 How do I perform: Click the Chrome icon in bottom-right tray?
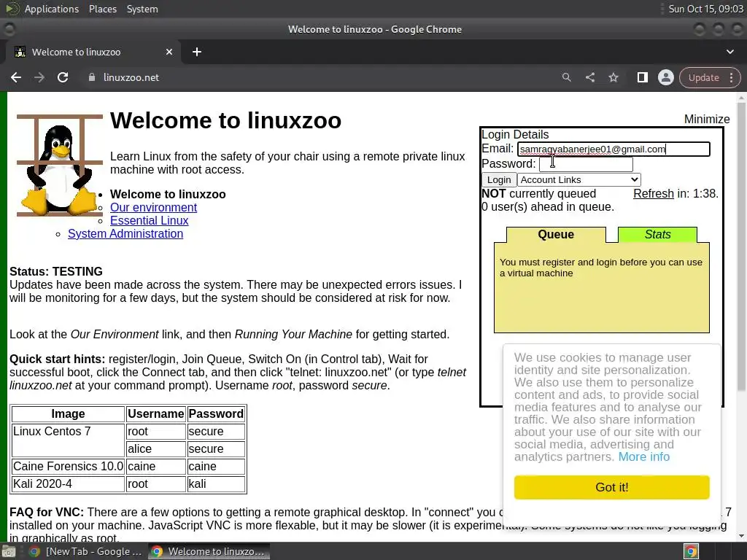pos(691,551)
